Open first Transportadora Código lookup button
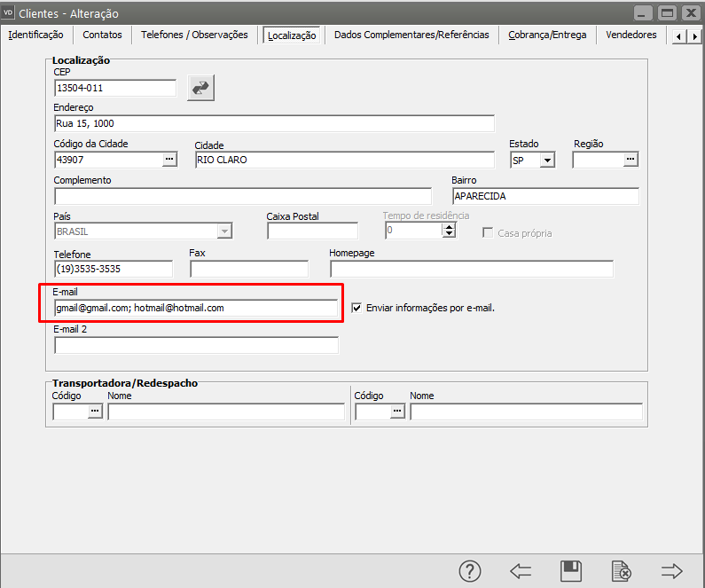This screenshot has height=588, width=705. click(95, 412)
